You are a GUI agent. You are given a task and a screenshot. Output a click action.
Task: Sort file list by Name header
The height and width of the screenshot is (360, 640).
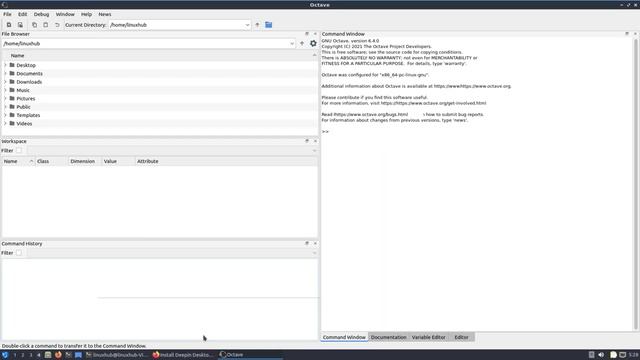17,56
